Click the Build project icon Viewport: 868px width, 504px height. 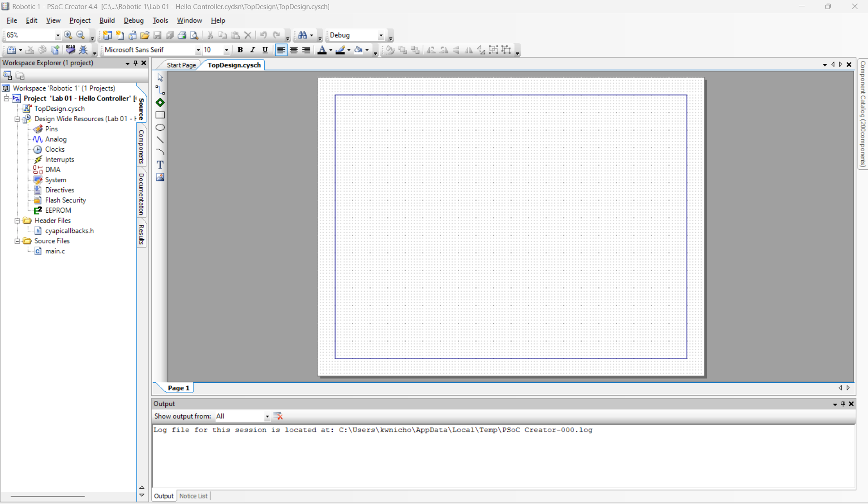pyautogui.click(x=12, y=50)
